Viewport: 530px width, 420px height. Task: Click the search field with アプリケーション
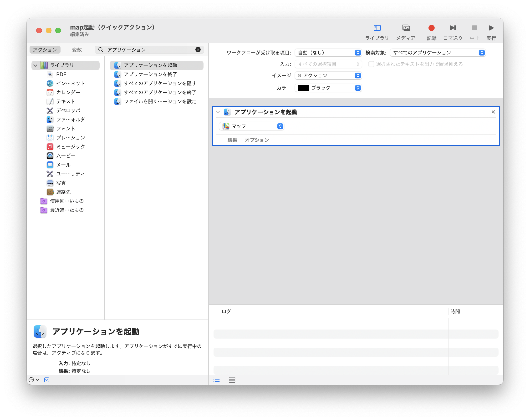coord(150,50)
